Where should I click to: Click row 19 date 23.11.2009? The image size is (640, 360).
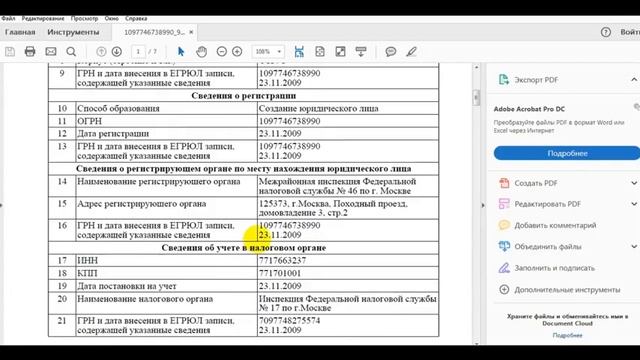[280, 286]
